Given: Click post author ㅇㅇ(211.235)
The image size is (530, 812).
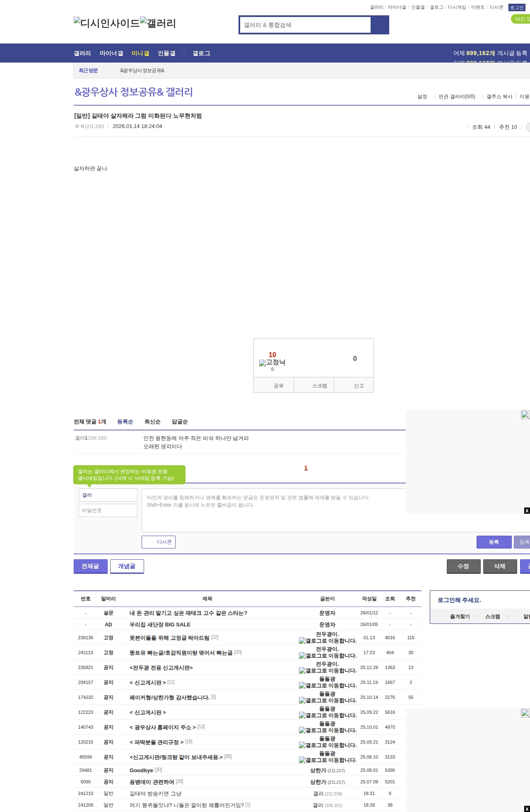Looking at the screenshot, I should [90, 126].
